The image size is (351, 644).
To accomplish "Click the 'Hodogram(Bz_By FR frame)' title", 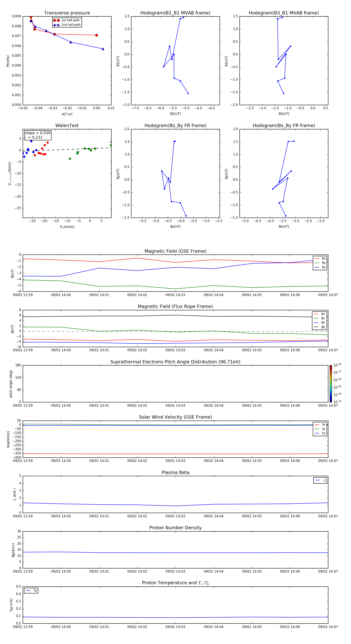I will click(175, 125).
